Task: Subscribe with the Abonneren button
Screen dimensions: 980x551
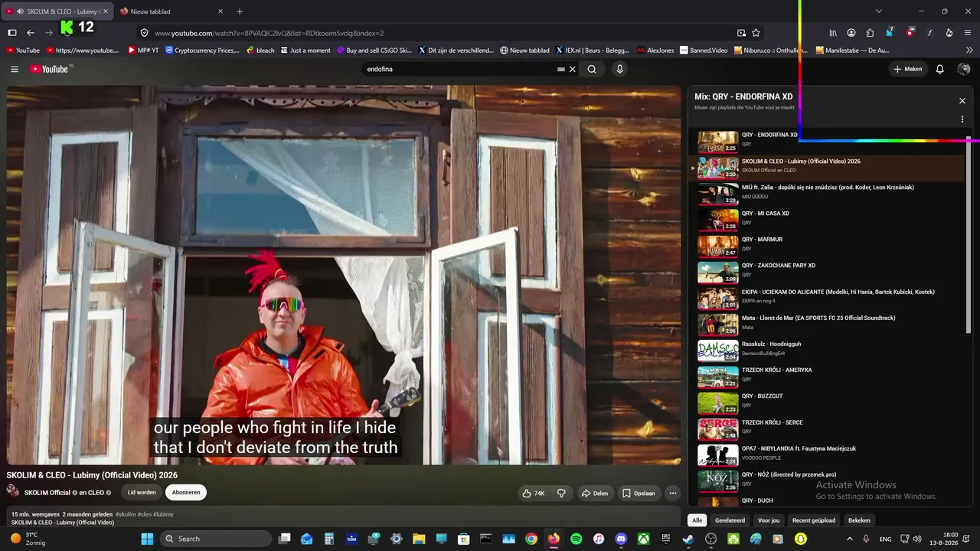Action: tap(186, 492)
